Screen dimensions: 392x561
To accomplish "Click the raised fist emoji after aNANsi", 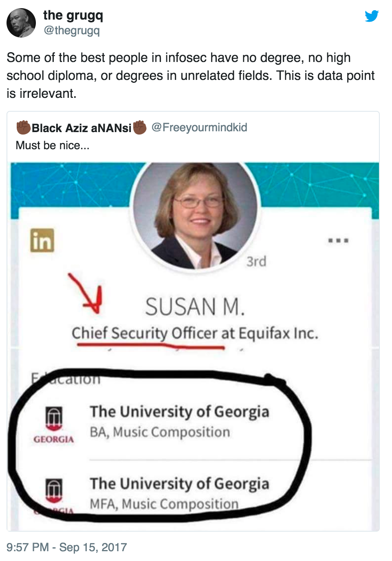I will [x=140, y=128].
